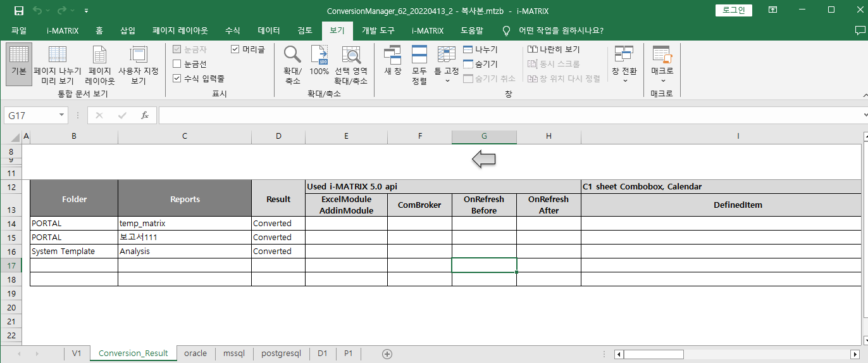Viewport: 868px width, 363px height.
Task: Open the i-MATRIX ribbon tab next to File
Action: point(63,30)
